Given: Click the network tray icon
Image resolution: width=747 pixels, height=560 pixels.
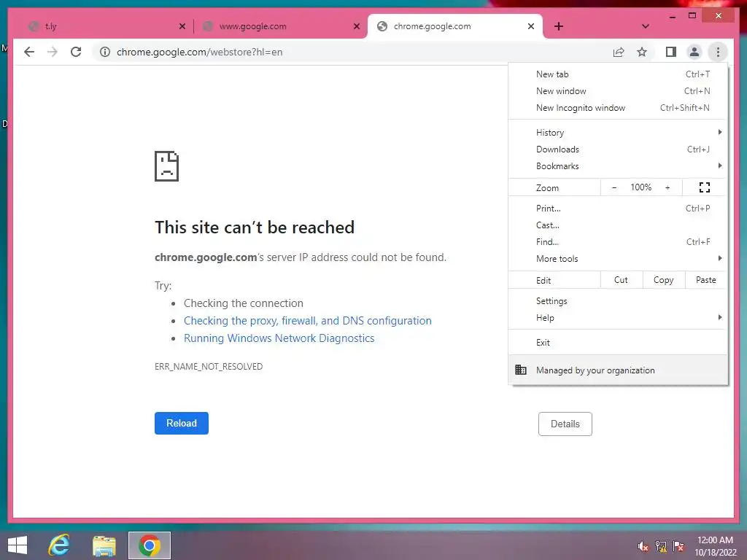Looking at the screenshot, I should point(661,546).
